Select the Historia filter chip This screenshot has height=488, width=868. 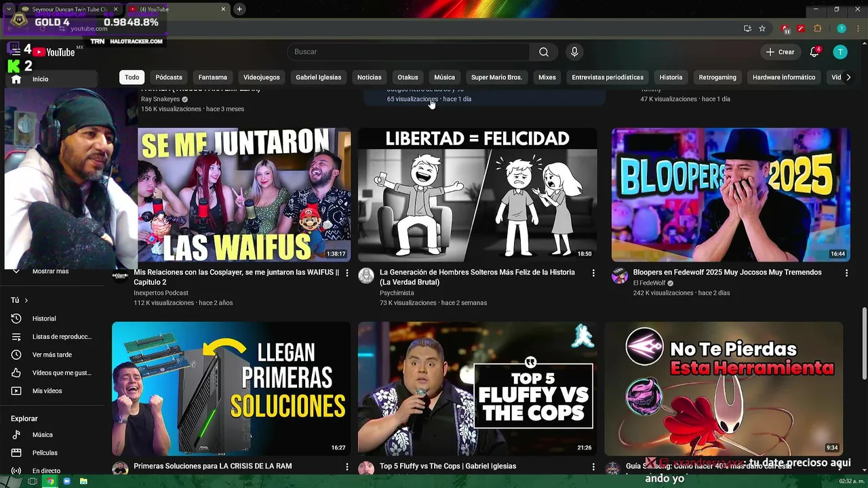pos(671,77)
